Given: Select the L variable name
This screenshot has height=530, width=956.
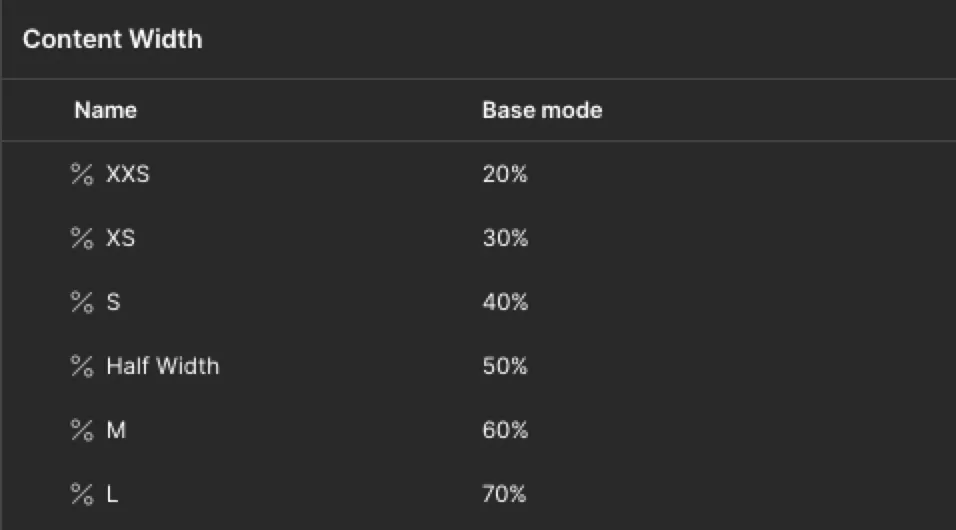Looking at the screenshot, I should [x=112, y=495].
